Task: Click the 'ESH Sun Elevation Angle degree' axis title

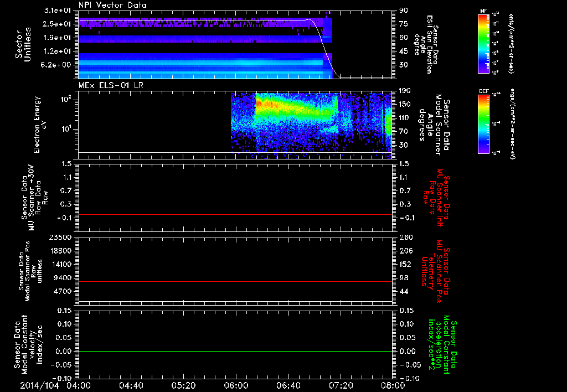Action: click(x=426, y=44)
